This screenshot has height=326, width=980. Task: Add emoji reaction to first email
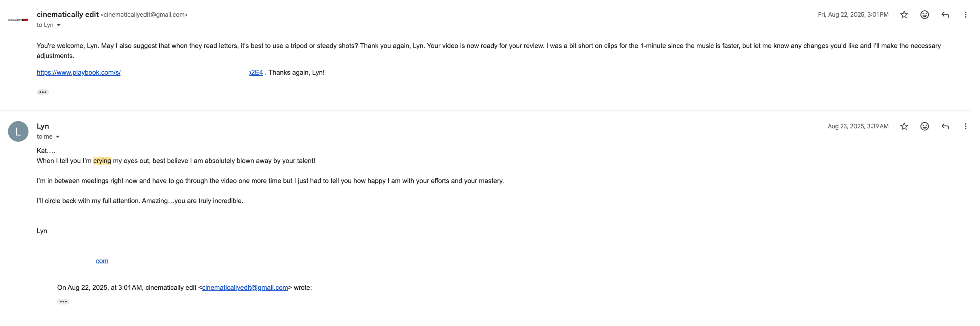pyautogui.click(x=924, y=15)
